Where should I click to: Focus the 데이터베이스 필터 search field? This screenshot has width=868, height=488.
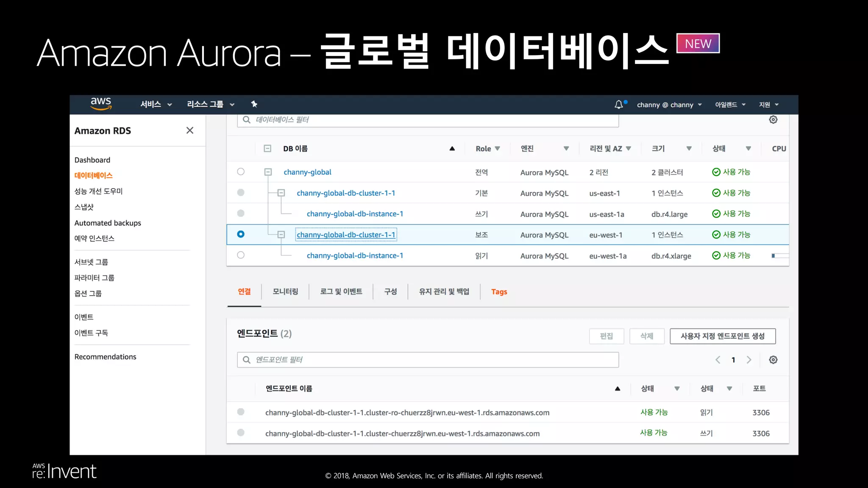tap(428, 120)
